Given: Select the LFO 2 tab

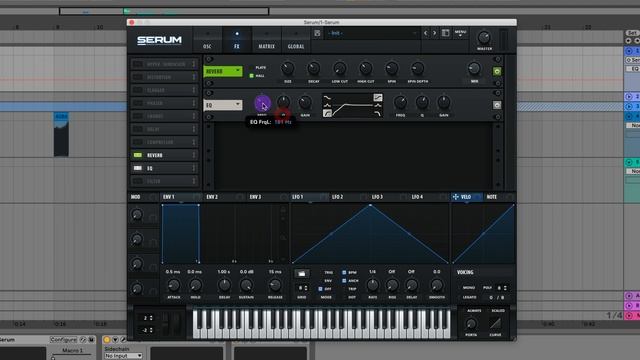Looking at the screenshot, I should (x=337, y=197).
